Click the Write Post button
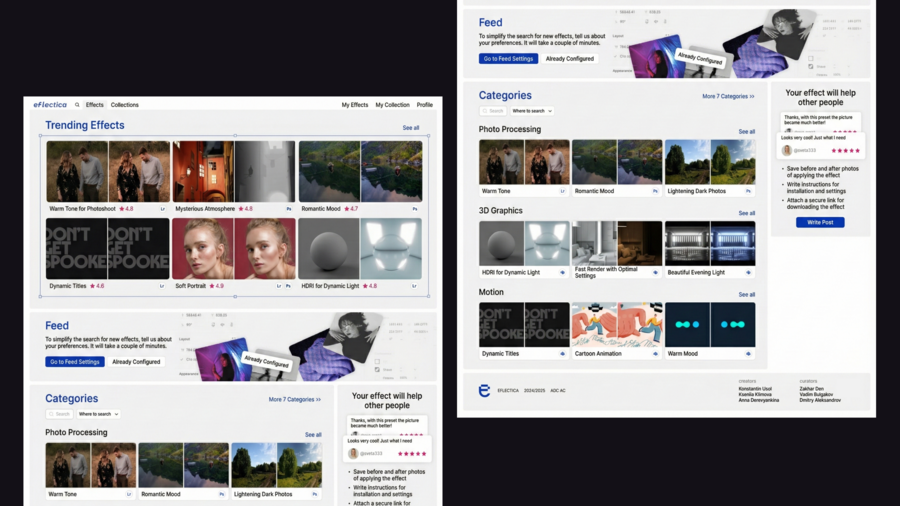The width and height of the screenshot is (900, 506). (x=820, y=222)
